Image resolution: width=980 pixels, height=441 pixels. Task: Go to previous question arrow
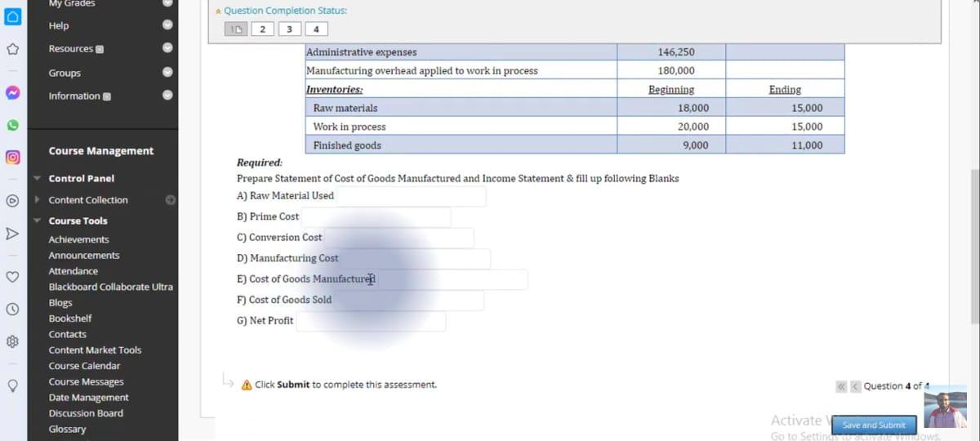tap(855, 386)
